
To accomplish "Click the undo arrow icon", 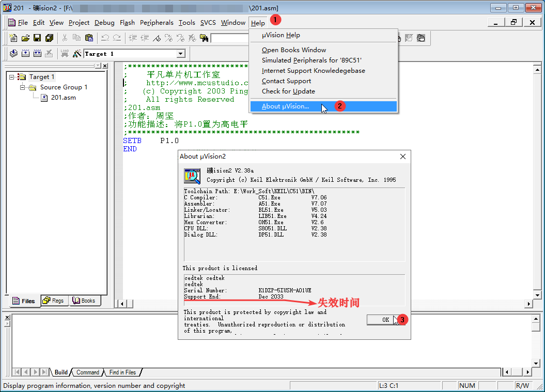I will pyautogui.click(x=105, y=38).
